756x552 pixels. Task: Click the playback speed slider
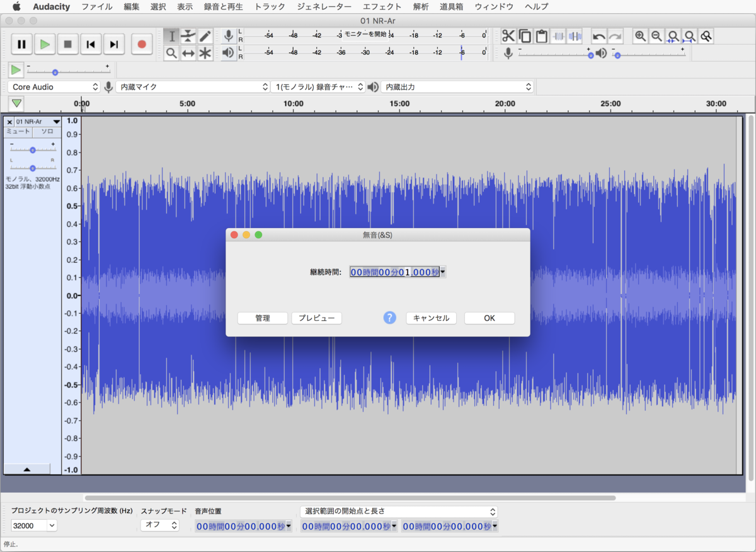click(x=68, y=71)
